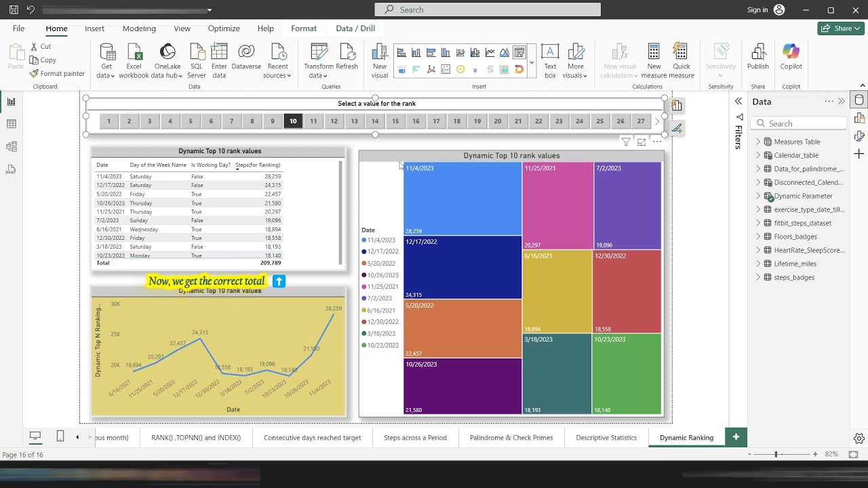
Task: Open Focus mode on the treemap visual
Action: point(642,142)
